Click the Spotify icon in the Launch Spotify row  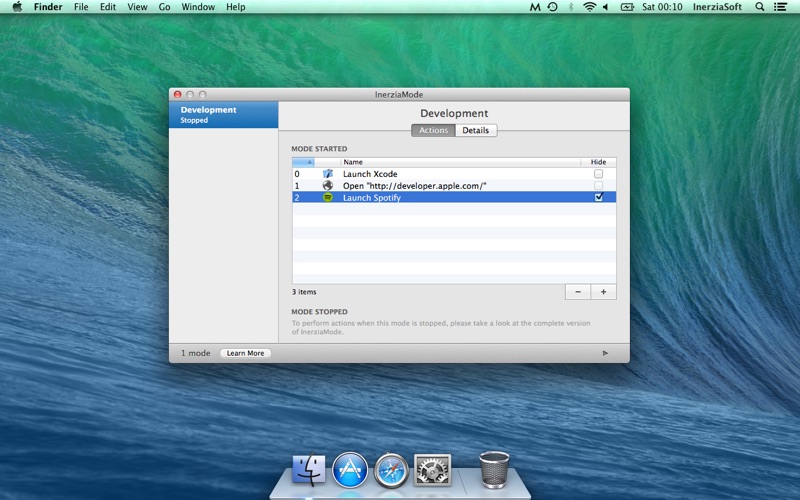click(328, 197)
